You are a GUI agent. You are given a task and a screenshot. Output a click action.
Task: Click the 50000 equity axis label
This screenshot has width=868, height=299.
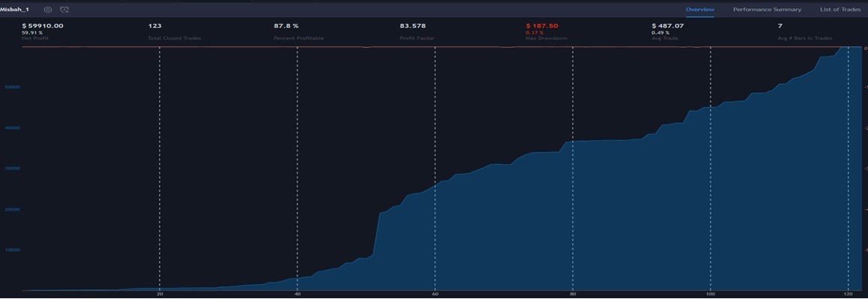12,87
